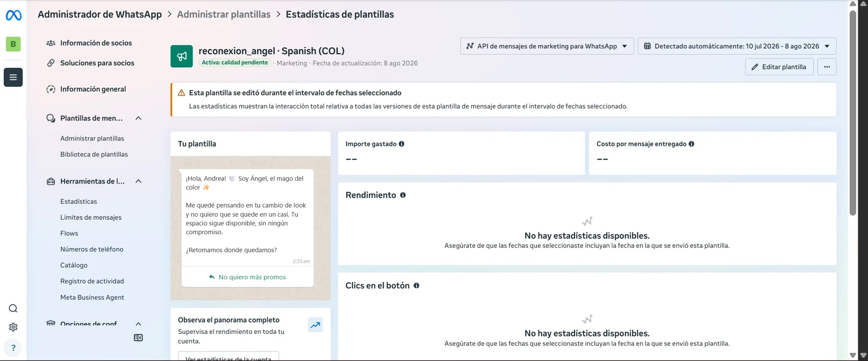Click reply arrow icon in template preview

[212, 277]
